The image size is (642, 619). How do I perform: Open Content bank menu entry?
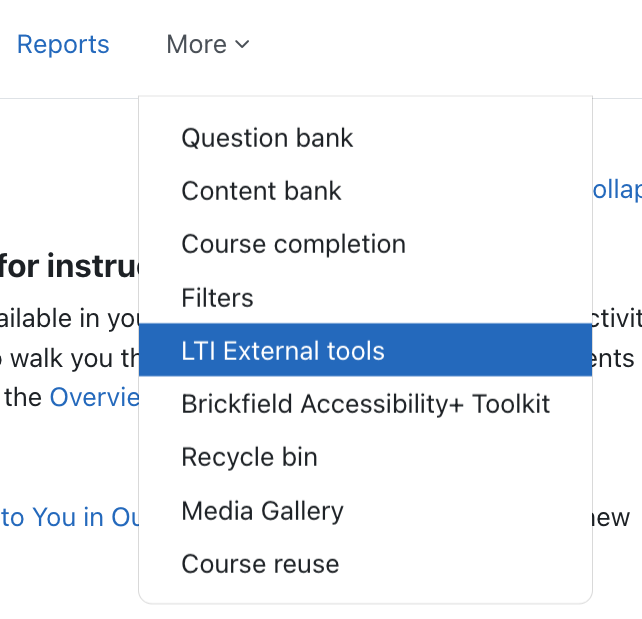[365, 191]
